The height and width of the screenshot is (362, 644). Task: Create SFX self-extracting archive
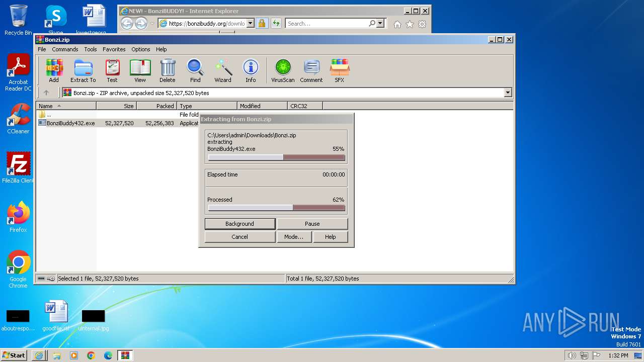click(x=340, y=71)
